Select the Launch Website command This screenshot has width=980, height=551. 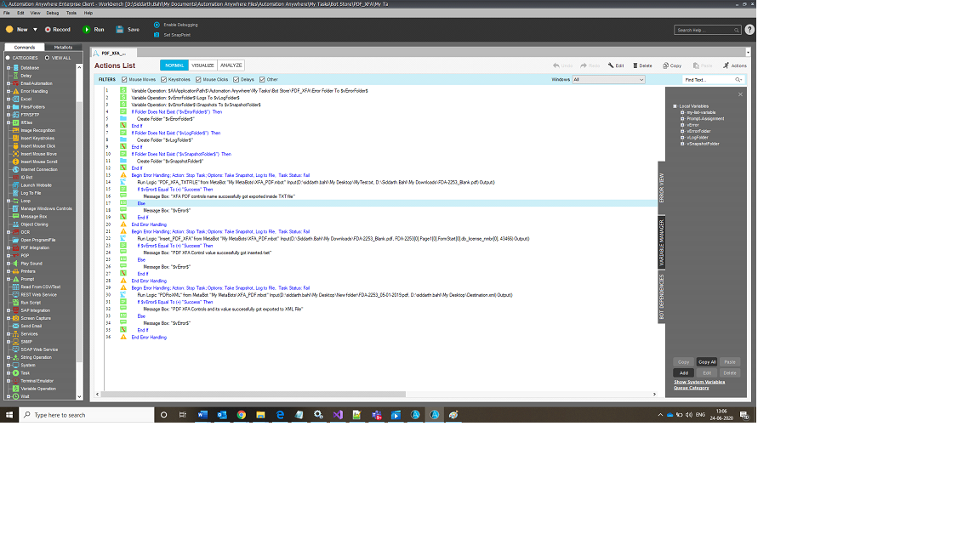tap(36, 185)
